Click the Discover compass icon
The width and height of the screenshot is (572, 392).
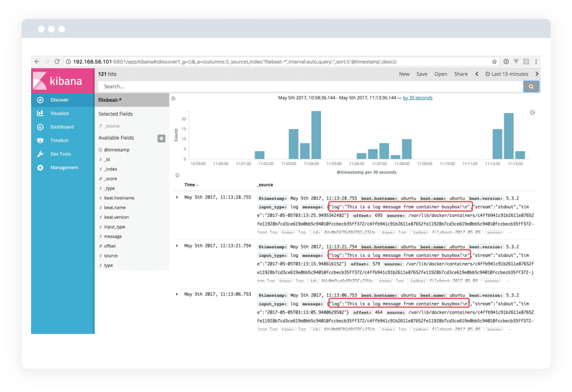pos(41,100)
